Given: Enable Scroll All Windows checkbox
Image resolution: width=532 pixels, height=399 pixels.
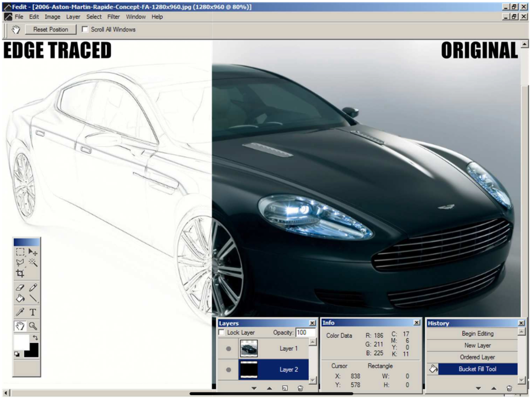Looking at the screenshot, I should (85, 30).
